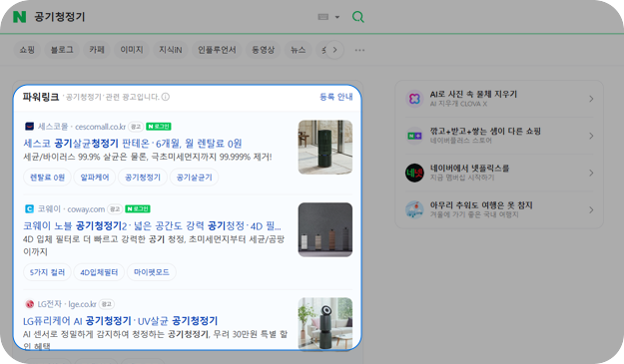Select the 동영상 tab
The width and height of the screenshot is (624, 364).
coord(263,50)
